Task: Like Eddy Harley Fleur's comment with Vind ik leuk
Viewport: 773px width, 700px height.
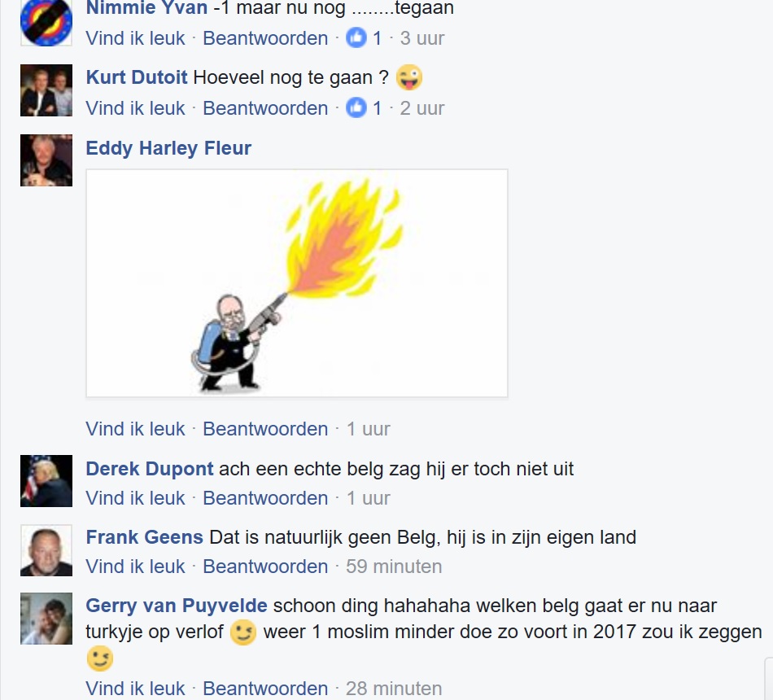Action: pyautogui.click(x=136, y=429)
